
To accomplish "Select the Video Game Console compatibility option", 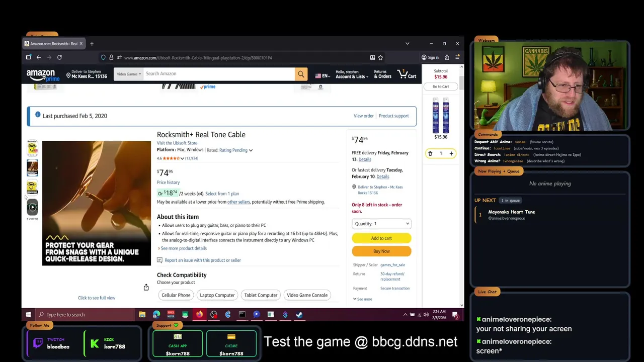I will pos(307,295).
